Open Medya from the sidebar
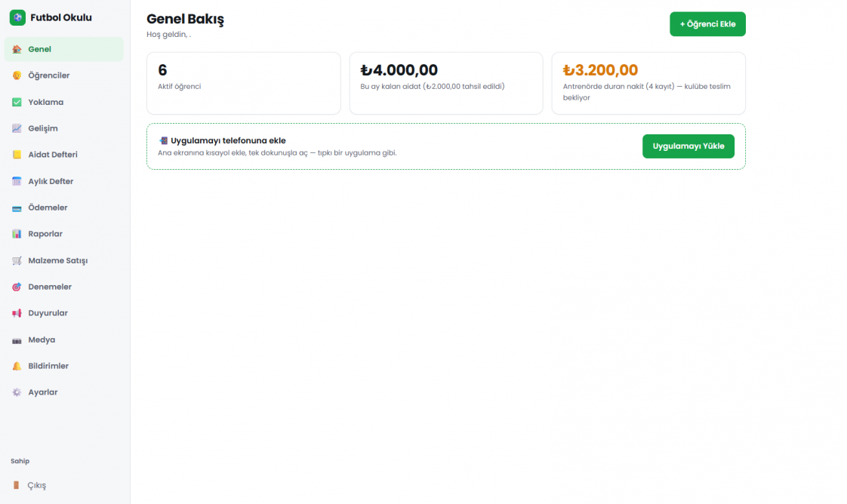847x504 pixels. click(63, 340)
